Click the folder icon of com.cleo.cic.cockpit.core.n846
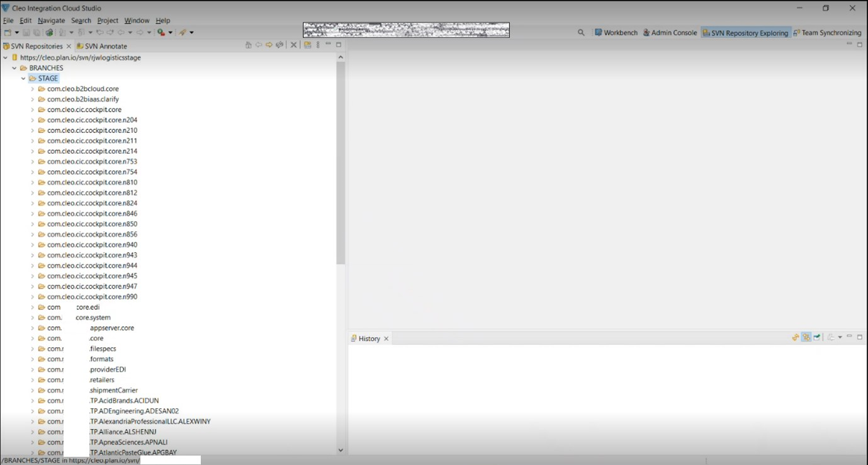This screenshot has width=868, height=465. coord(42,214)
